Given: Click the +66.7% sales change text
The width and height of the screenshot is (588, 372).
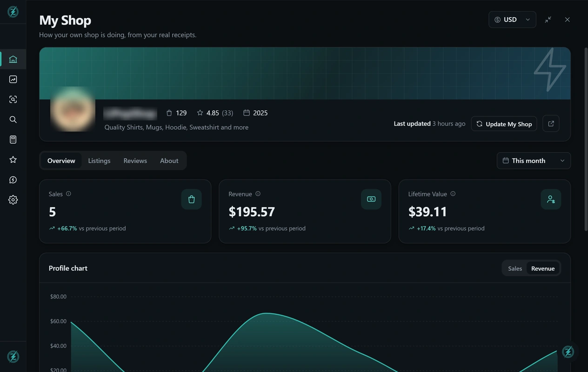Looking at the screenshot, I should coord(67,228).
